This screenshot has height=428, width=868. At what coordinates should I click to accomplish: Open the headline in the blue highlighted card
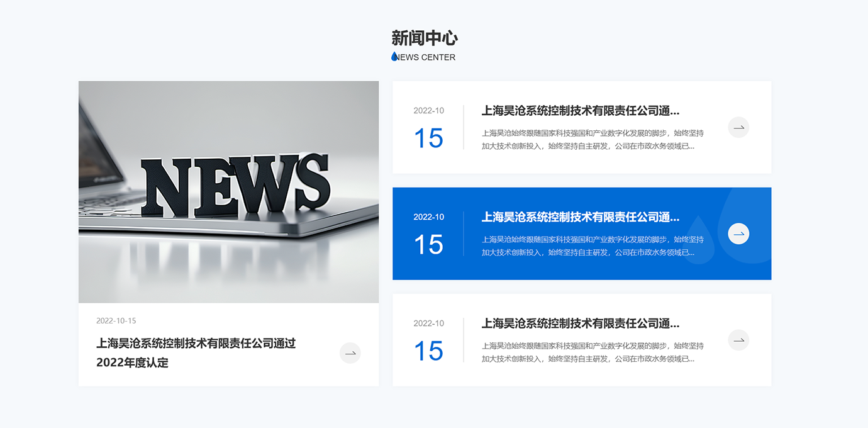point(581,217)
